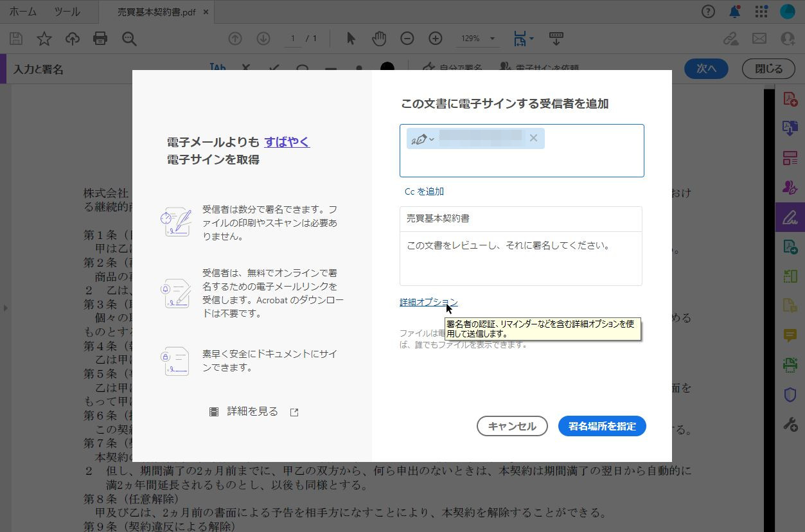Viewport: 805px width, 532px height.
Task: Select the arrow selection tool
Action: [351, 39]
